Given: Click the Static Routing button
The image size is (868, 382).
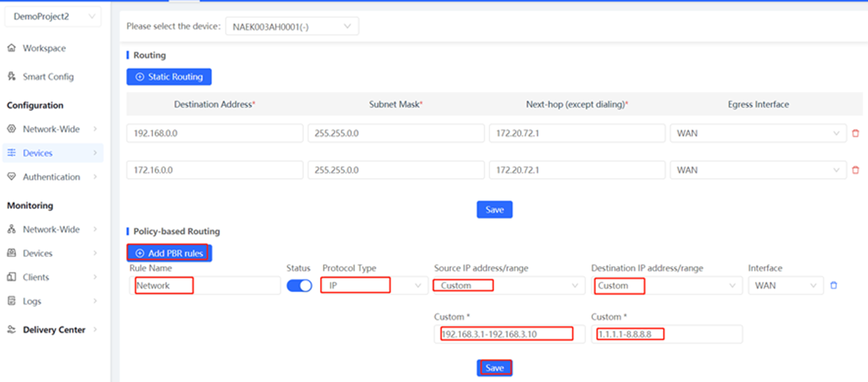Looking at the screenshot, I should click(169, 77).
